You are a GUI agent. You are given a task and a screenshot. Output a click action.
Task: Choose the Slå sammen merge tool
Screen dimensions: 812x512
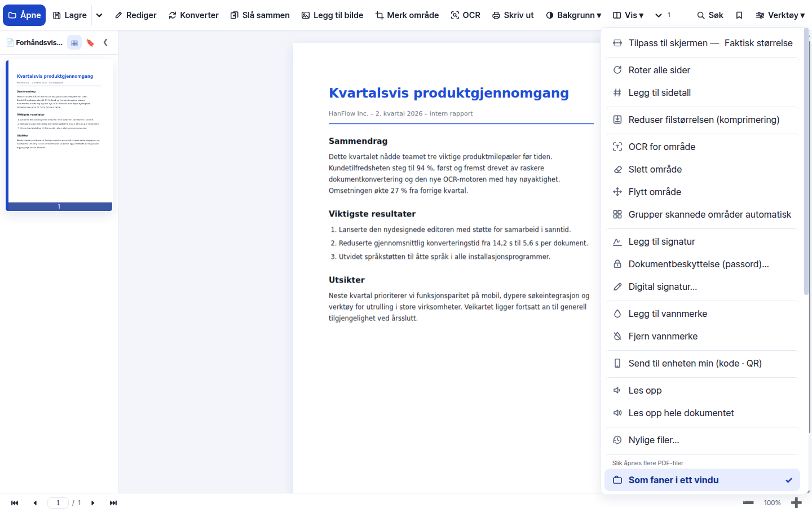[260, 15]
